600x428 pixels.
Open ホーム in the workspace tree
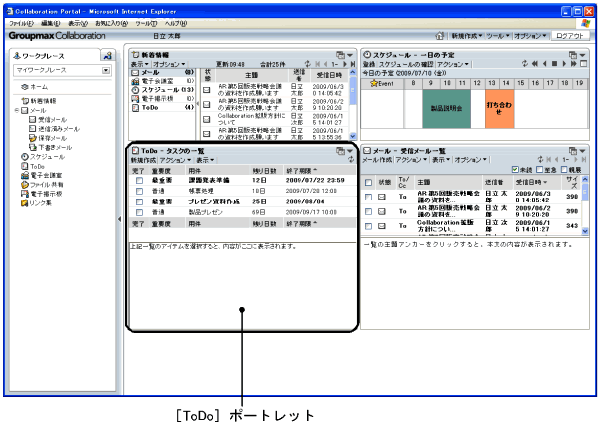[x=35, y=87]
